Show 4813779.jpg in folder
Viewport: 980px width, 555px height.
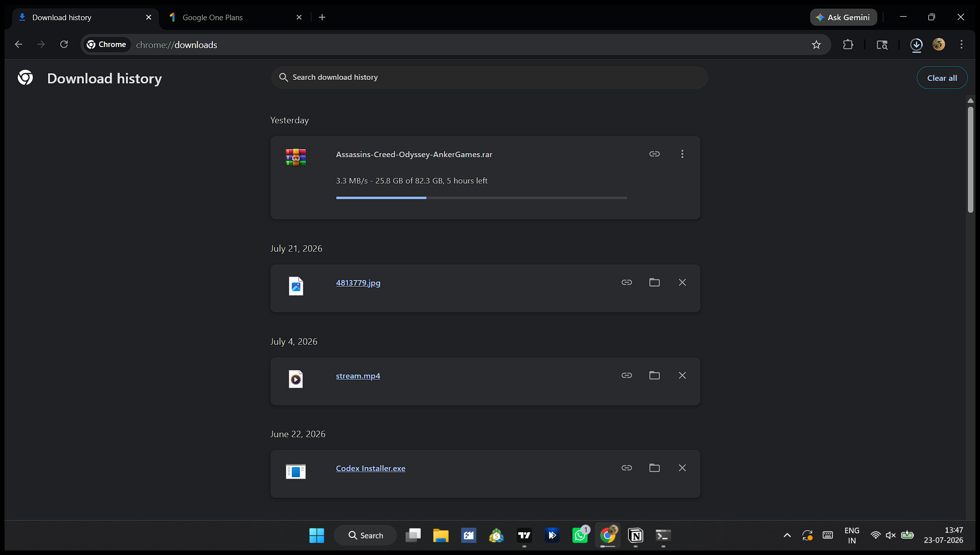[654, 283]
